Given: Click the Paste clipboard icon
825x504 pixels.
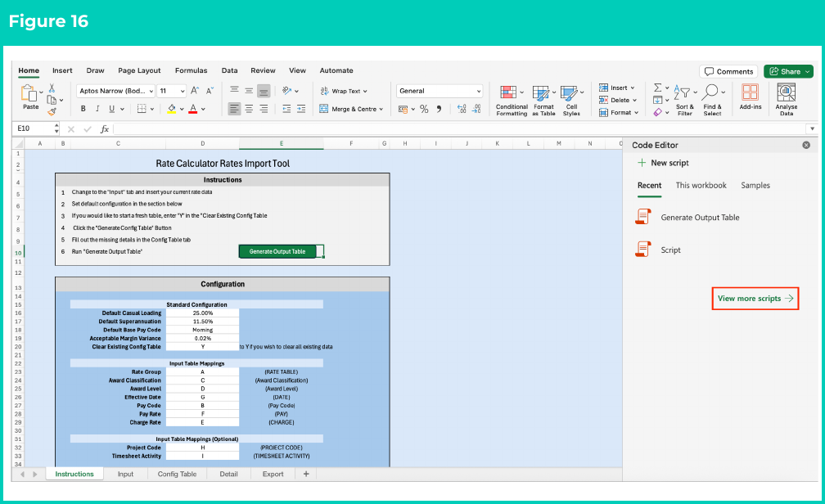Looking at the screenshot, I should pyautogui.click(x=29, y=92).
